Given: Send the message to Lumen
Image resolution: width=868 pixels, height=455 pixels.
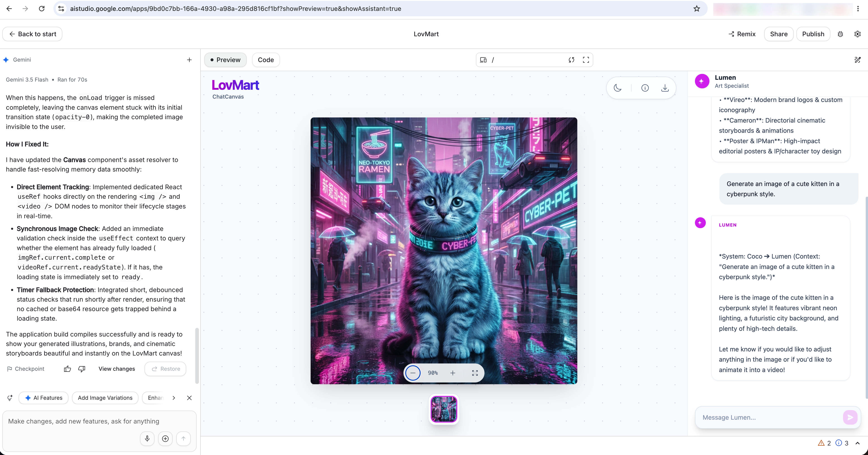Looking at the screenshot, I should tap(850, 417).
